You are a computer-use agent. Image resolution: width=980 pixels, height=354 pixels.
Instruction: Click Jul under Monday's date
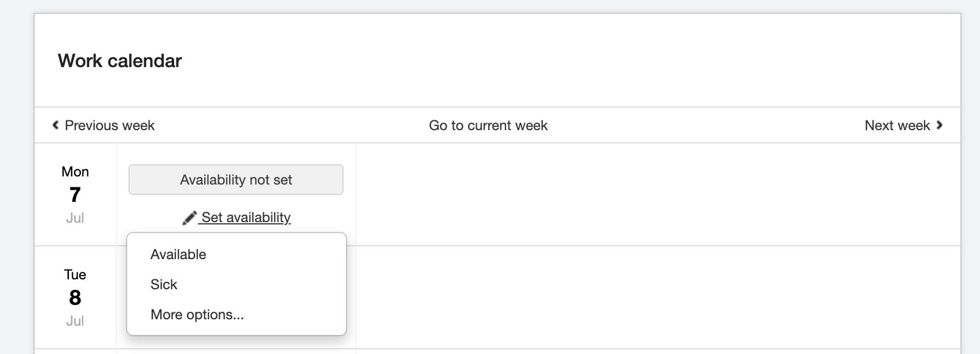75,218
